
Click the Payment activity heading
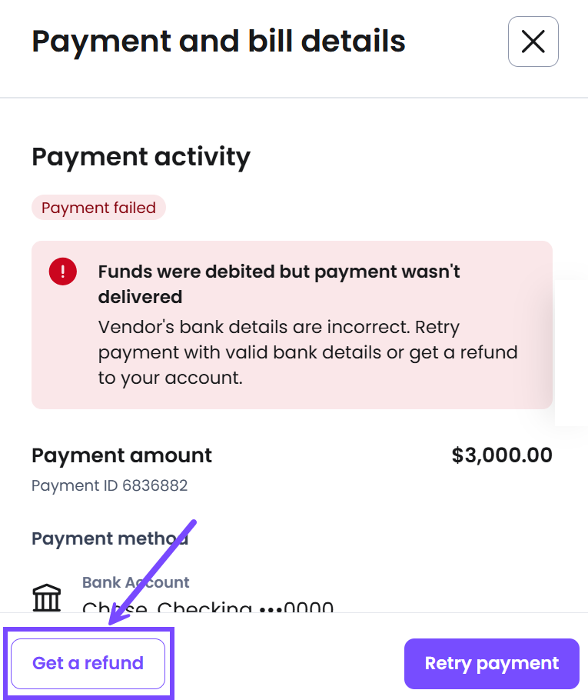(141, 157)
